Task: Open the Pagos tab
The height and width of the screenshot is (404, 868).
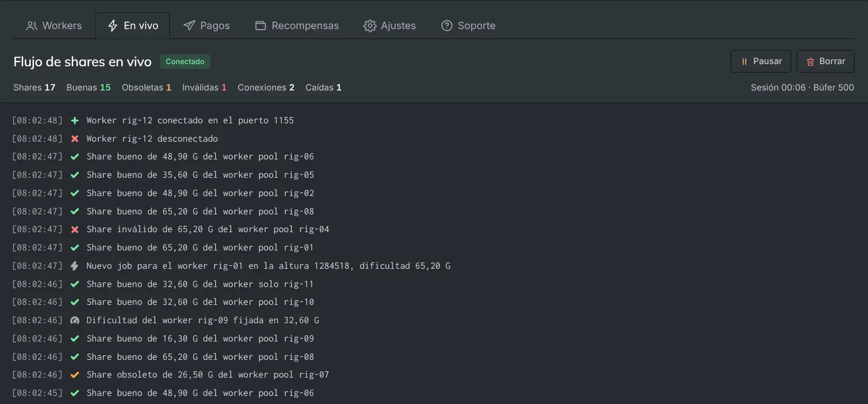Action: pyautogui.click(x=206, y=26)
